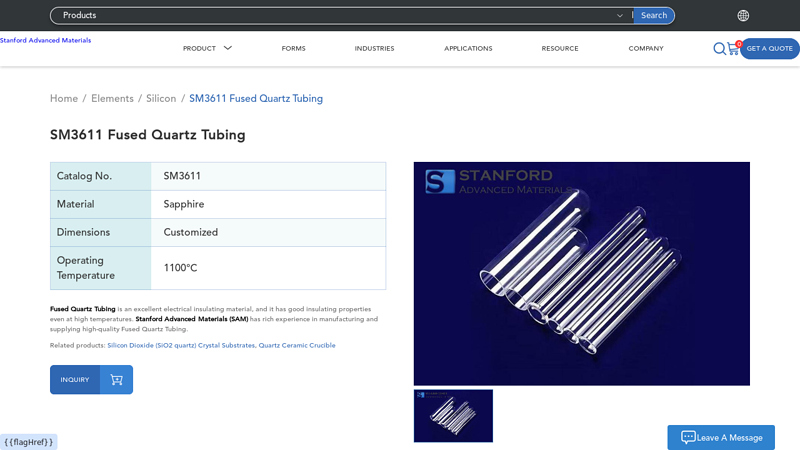Image resolution: width=800 pixels, height=450 pixels.
Task: Open the FORMS menu item
Action: [x=293, y=48]
